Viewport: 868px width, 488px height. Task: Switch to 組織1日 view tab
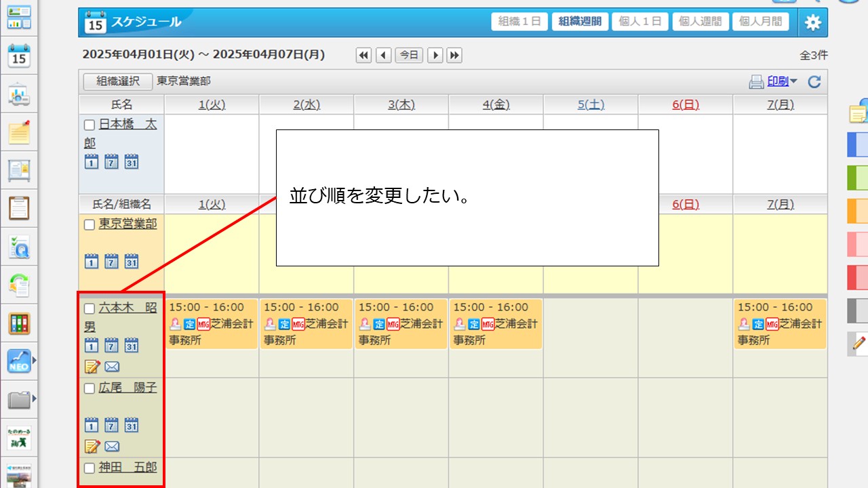pos(519,22)
